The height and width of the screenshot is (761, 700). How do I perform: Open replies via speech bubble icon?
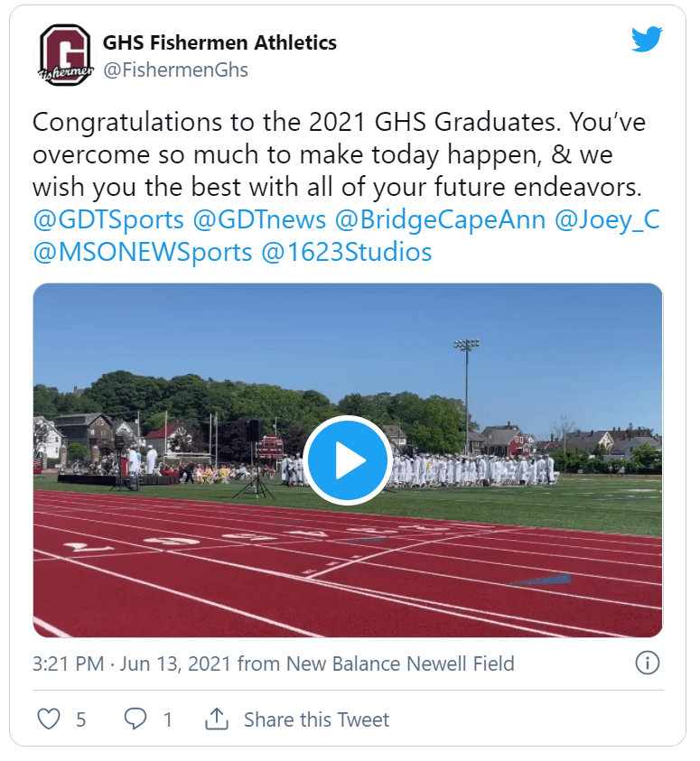click(135, 719)
